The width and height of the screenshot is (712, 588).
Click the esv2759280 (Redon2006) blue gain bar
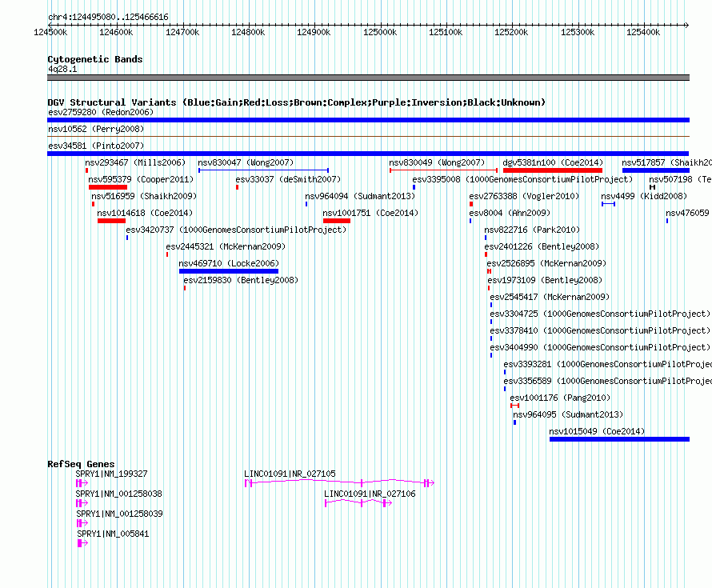point(368,120)
